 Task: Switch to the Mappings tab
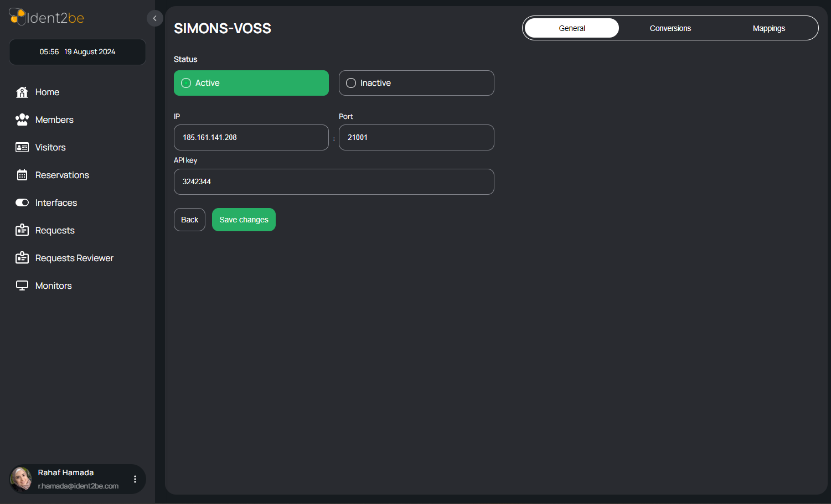[769, 28]
